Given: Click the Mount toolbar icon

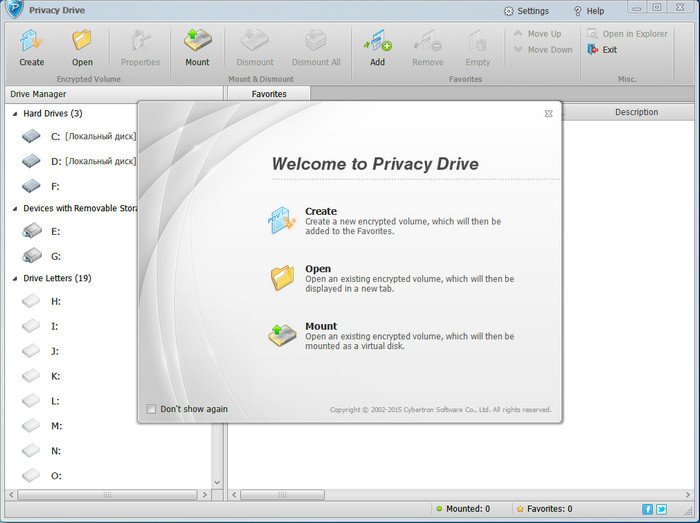Looking at the screenshot, I should point(197,41).
